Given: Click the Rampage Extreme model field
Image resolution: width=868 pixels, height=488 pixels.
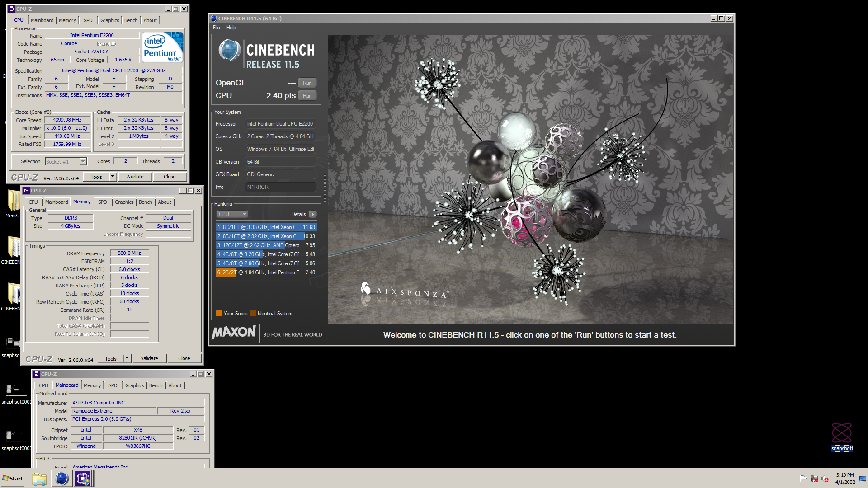Looking at the screenshot, I should [113, 411].
